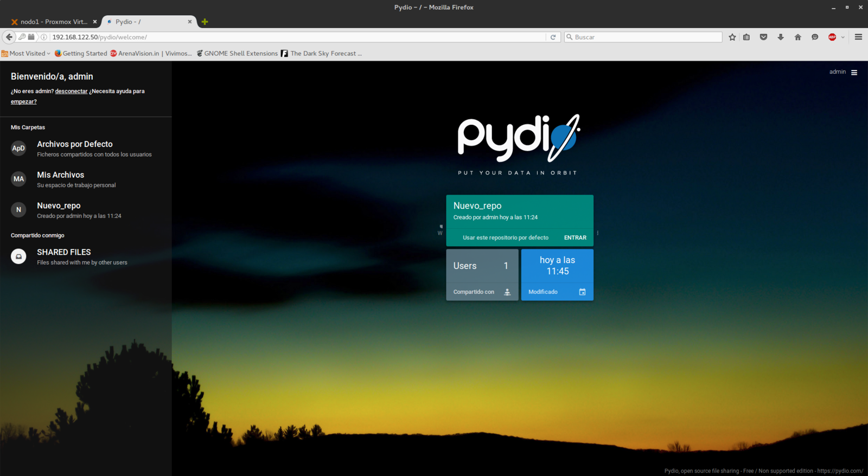868x476 pixels.
Task: Open a new tab with plus icon
Action: pyautogui.click(x=205, y=22)
